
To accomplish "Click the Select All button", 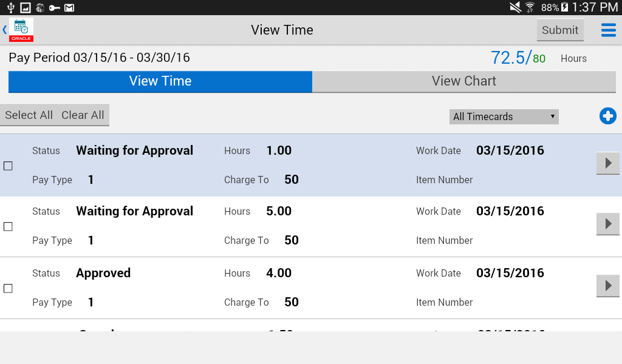I will pyautogui.click(x=29, y=115).
